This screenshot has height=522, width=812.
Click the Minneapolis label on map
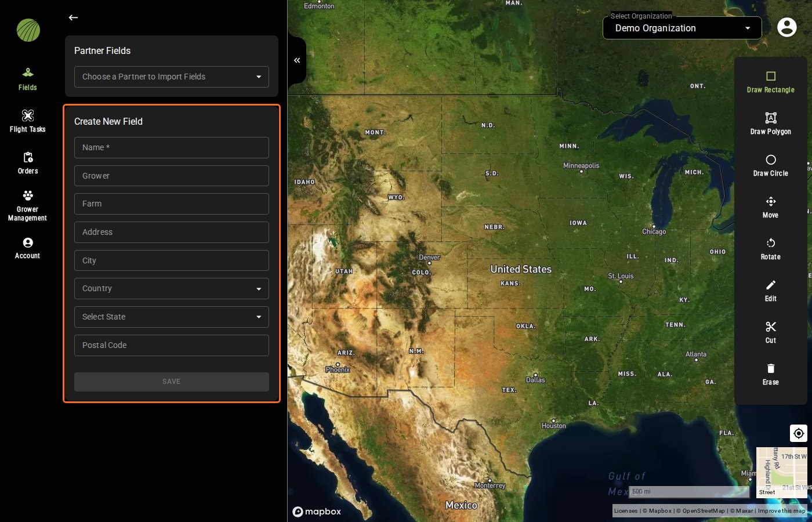581,165
